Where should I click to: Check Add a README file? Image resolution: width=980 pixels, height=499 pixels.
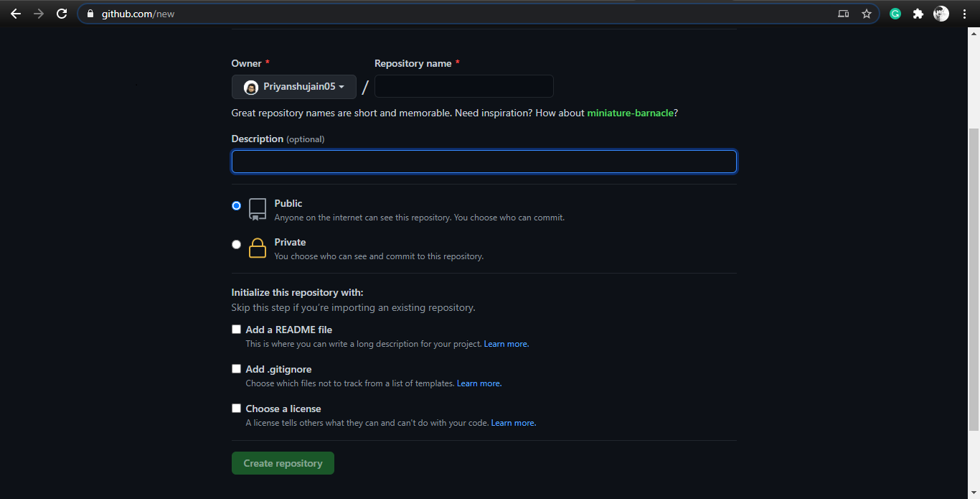236,330
